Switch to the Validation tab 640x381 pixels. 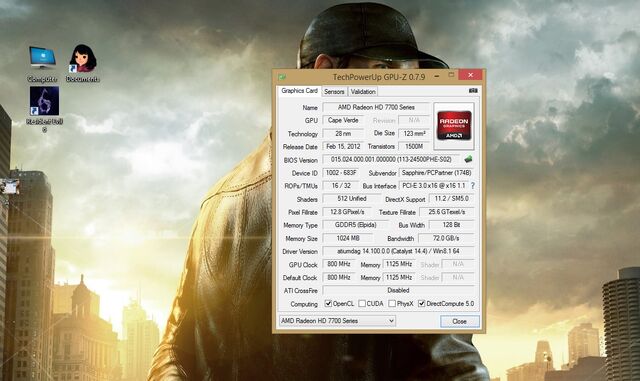[x=363, y=92]
